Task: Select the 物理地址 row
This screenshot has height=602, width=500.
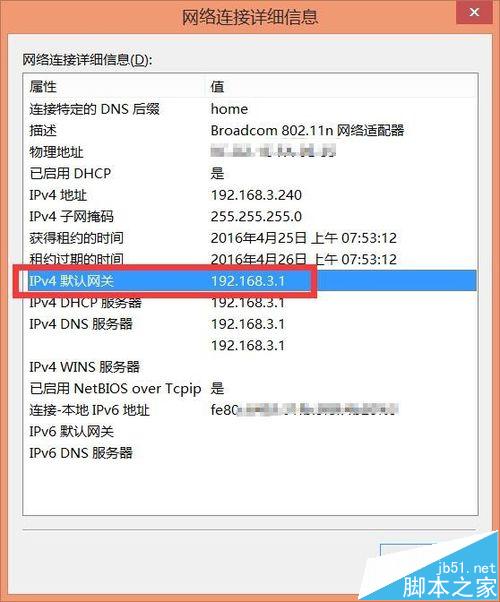Action: [251, 152]
